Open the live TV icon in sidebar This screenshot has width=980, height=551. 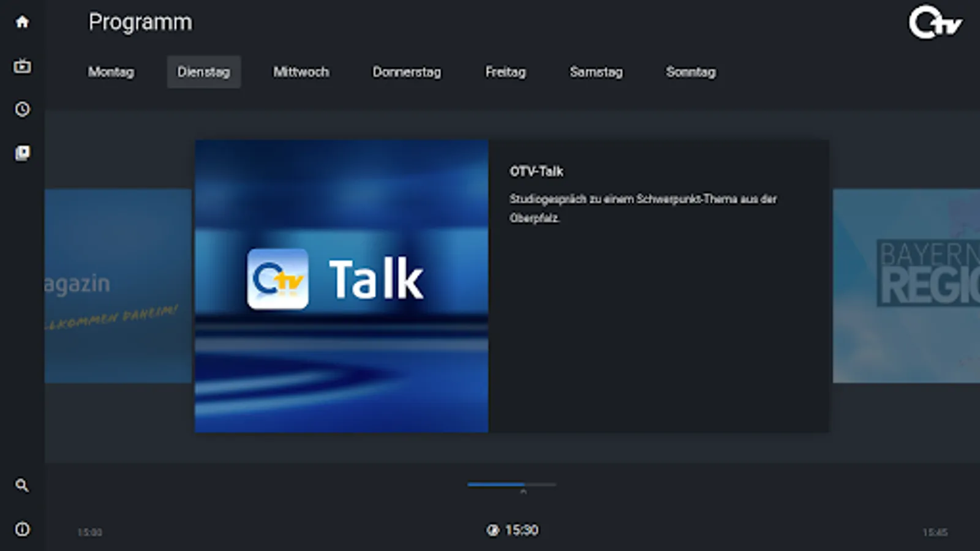click(x=22, y=66)
